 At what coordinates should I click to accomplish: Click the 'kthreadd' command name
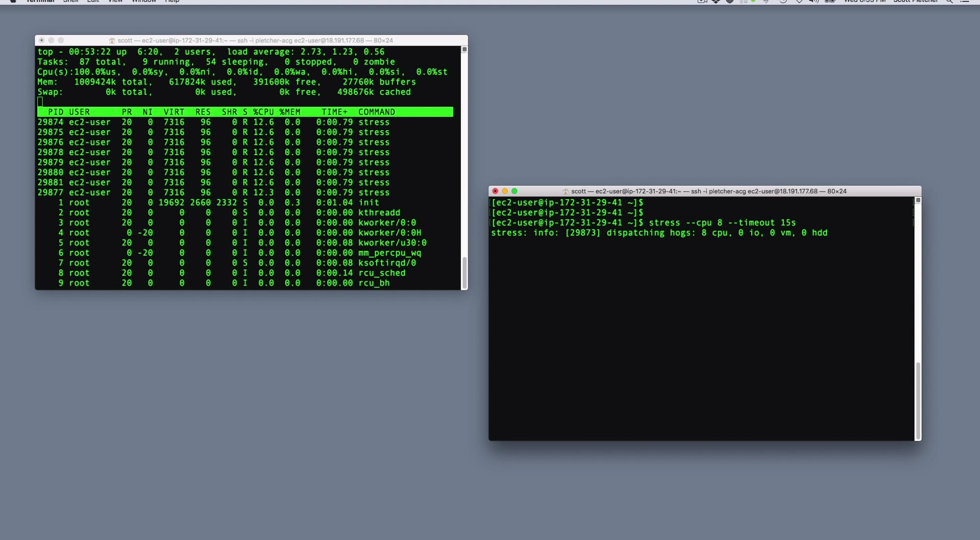coord(379,213)
